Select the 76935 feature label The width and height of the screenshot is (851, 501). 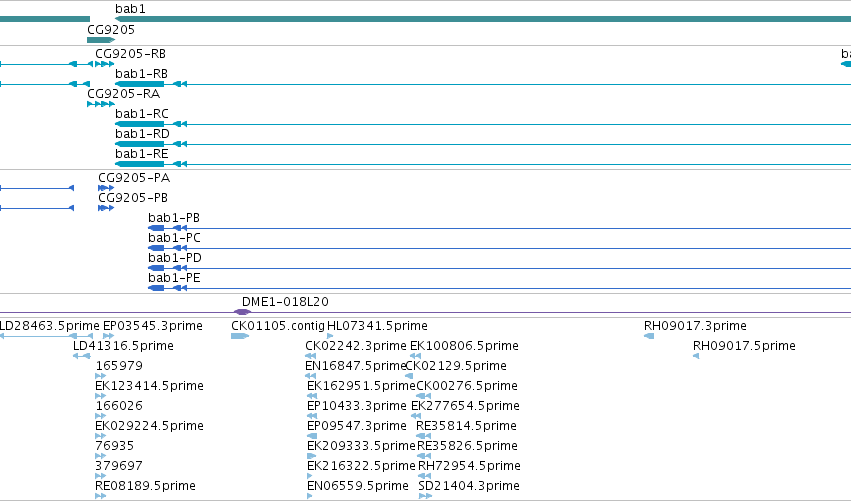[x=115, y=446]
